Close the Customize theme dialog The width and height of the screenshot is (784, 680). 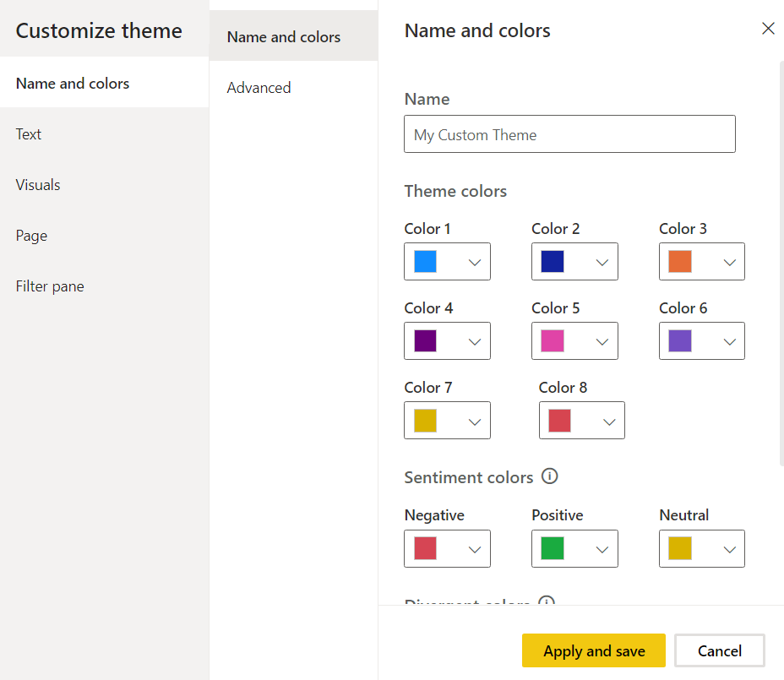click(768, 29)
